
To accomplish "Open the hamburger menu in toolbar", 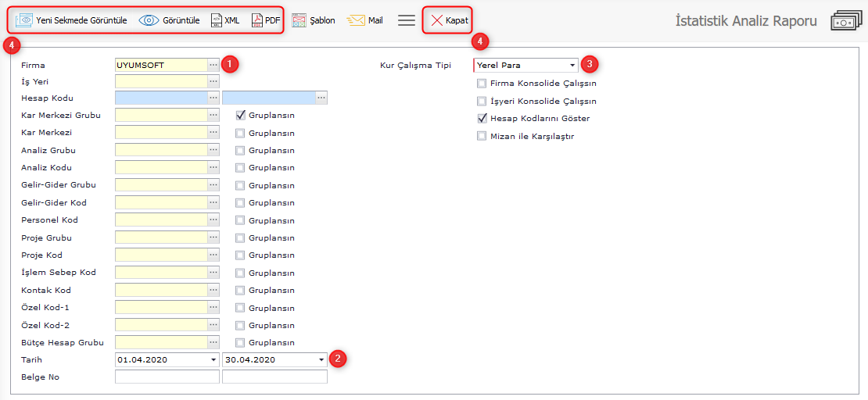I will click(x=407, y=20).
